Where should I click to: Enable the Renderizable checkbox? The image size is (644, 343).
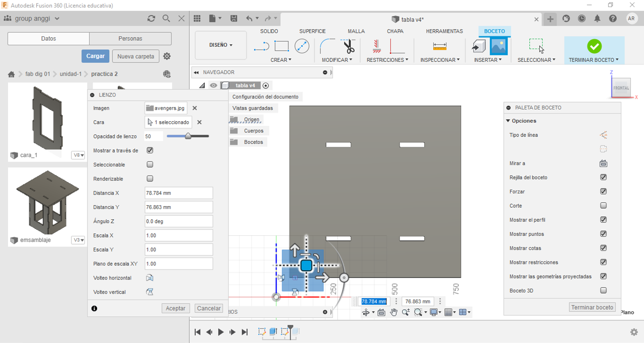click(150, 179)
